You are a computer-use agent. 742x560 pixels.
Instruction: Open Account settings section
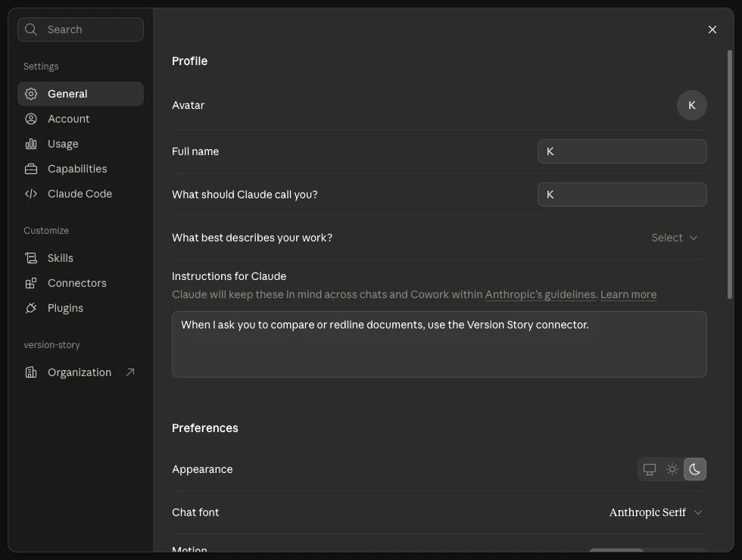[x=80, y=119]
